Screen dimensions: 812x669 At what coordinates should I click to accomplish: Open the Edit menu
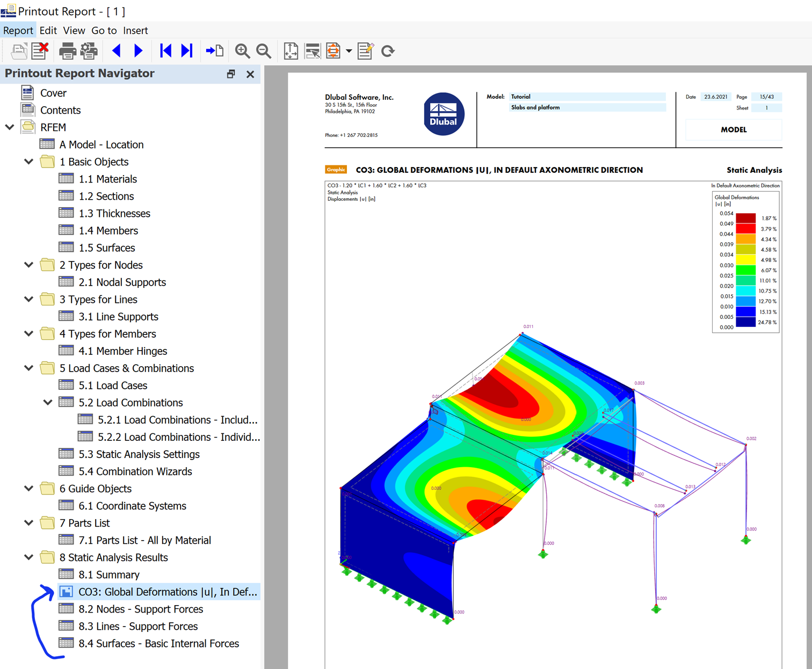(48, 31)
